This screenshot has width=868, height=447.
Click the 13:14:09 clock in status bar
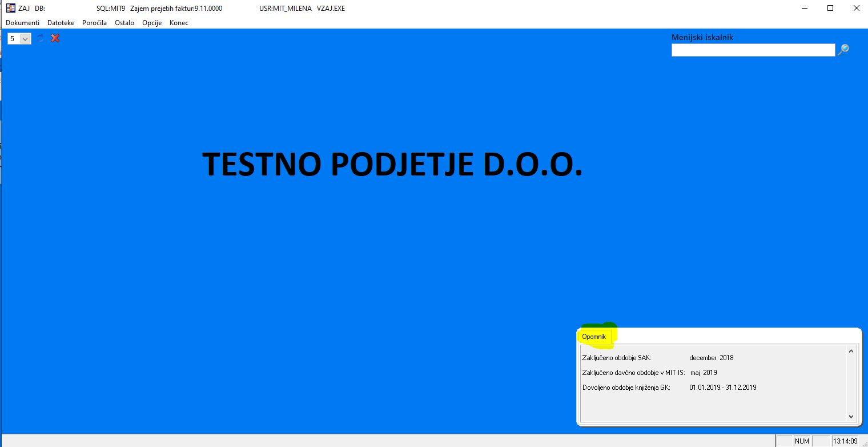click(845, 441)
